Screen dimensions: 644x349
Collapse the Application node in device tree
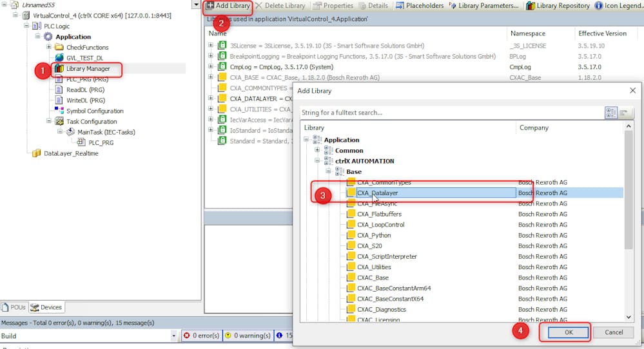point(38,36)
